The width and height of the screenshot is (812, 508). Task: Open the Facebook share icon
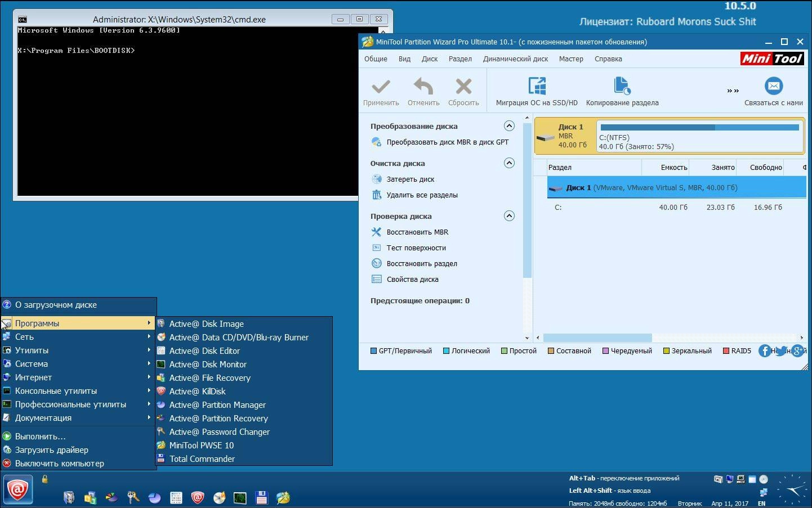765,351
